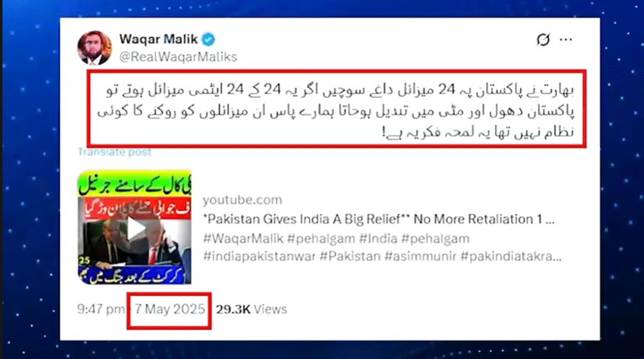Play the embedded YouTube video

pyautogui.click(x=135, y=228)
